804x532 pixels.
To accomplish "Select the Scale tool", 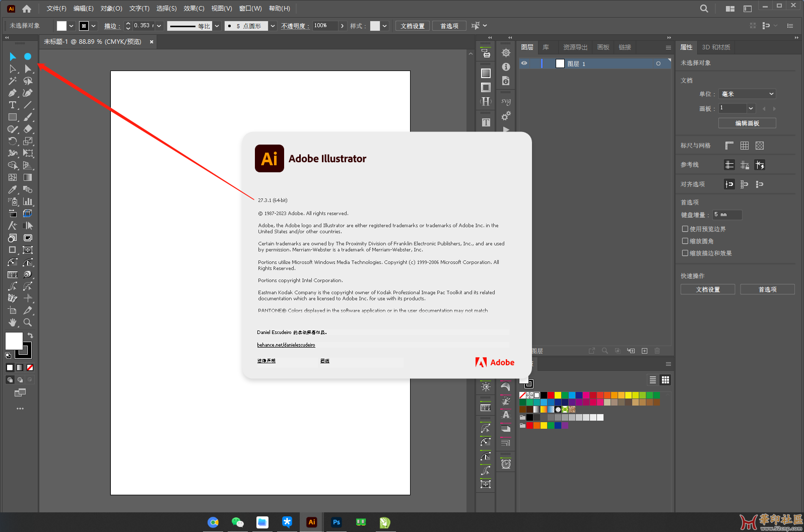I will [x=28, y=141].
